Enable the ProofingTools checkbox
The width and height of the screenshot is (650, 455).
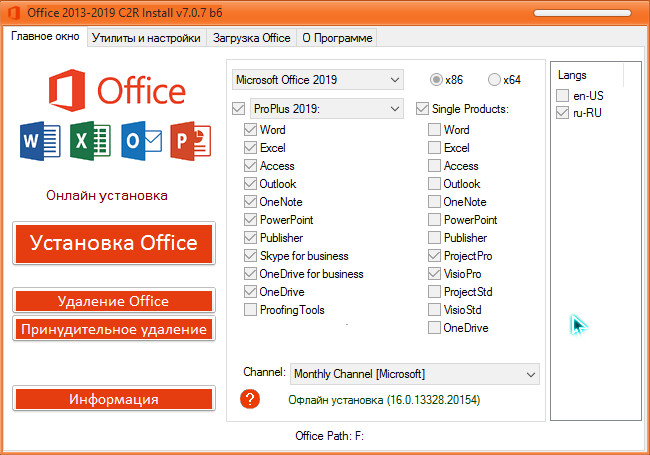point(250,310)
